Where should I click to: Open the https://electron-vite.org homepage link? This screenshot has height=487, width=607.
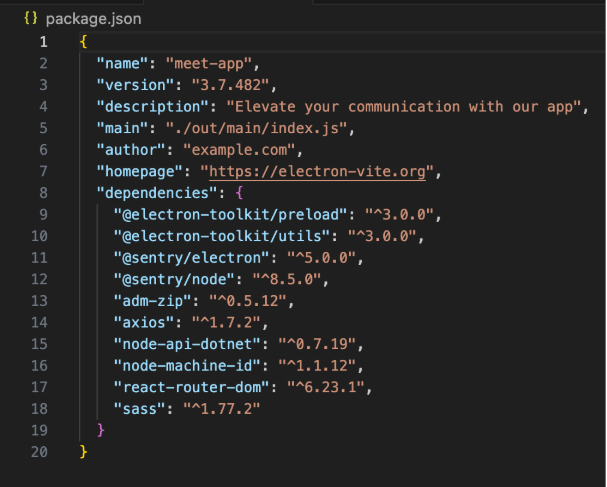317,171
